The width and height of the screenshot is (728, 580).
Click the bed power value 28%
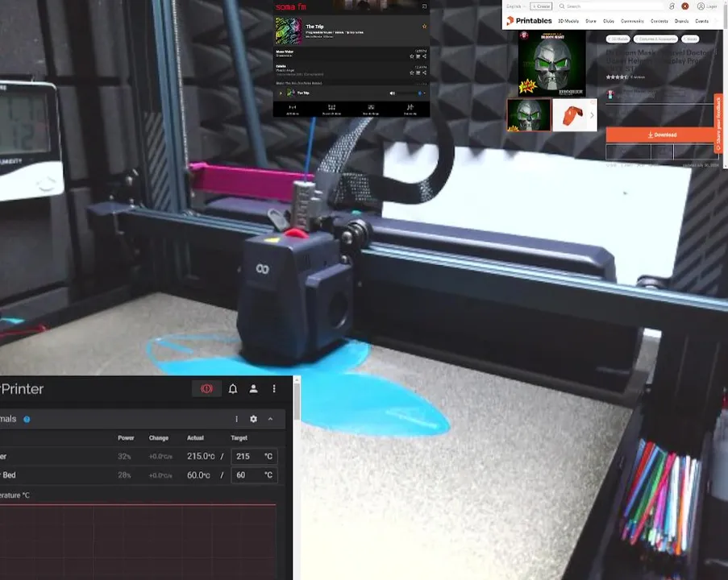124,475
